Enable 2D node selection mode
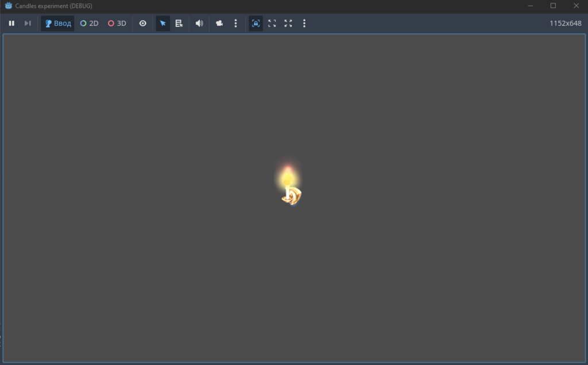Viewport: 588px width, 365px height. click(x=89, y=24)
